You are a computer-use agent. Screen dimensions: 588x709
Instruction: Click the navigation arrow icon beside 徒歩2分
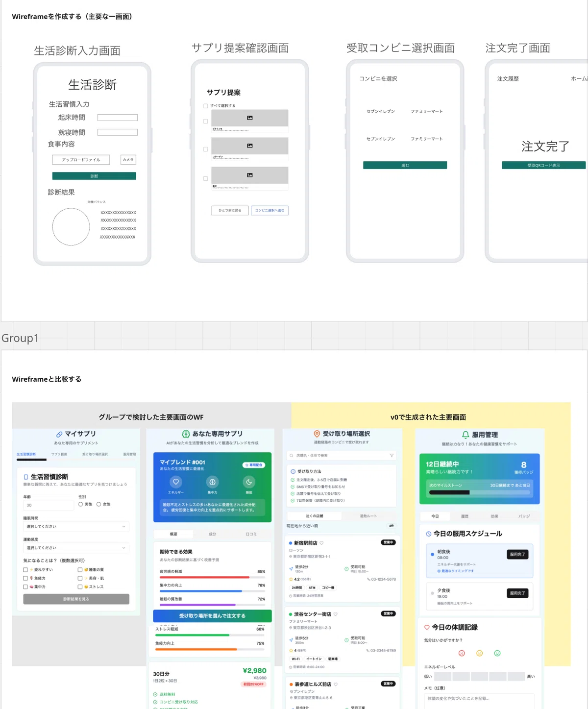291,569
